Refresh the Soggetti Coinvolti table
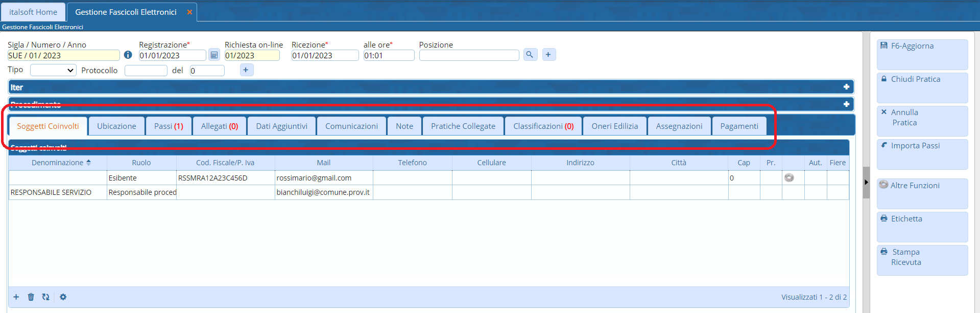 pyautogui.click(x=46, y=297)
